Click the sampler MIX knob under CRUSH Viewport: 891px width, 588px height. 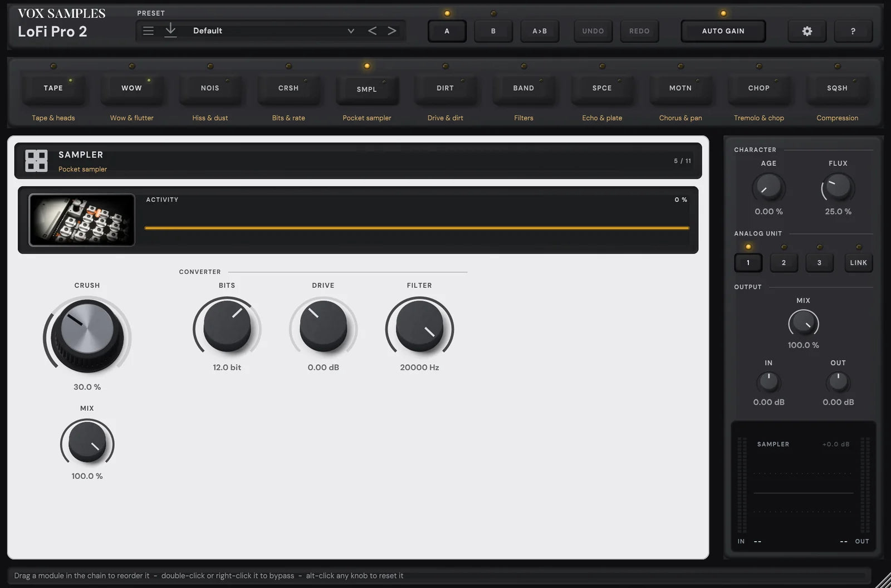pos(87,442)
